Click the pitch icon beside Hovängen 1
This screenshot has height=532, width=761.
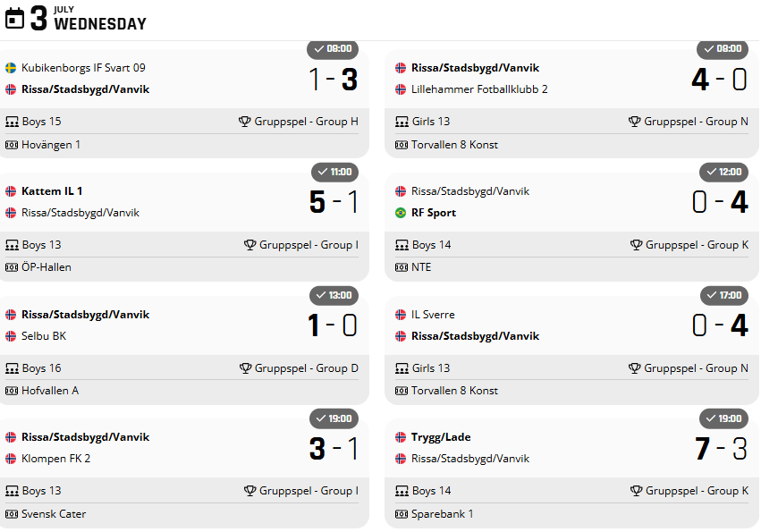point(12,145)
